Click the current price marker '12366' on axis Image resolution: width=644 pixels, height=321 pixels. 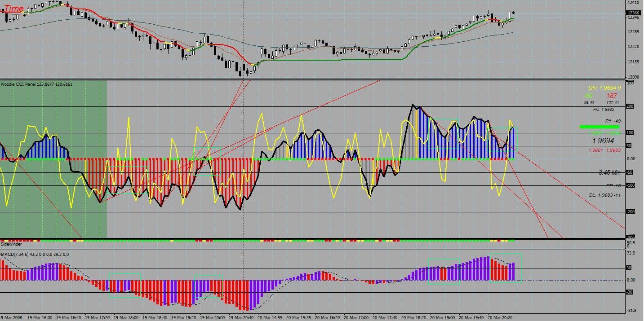pyautogui.click(x=633, y=13)
